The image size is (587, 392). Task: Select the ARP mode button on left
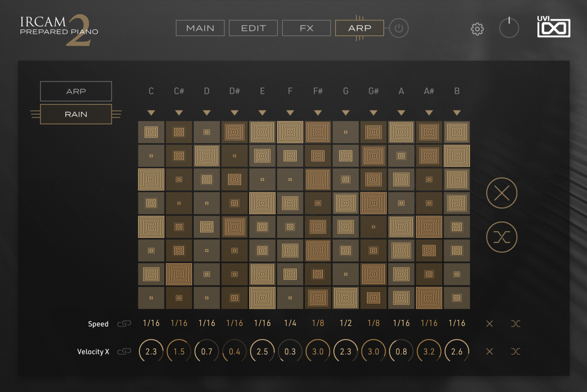(76, 91)
